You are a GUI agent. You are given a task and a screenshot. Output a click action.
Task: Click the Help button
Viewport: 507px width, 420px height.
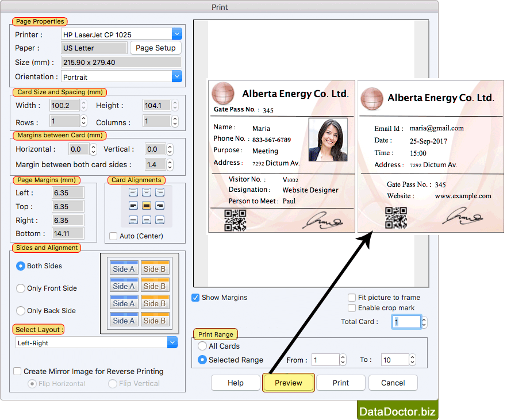[236, 383]
